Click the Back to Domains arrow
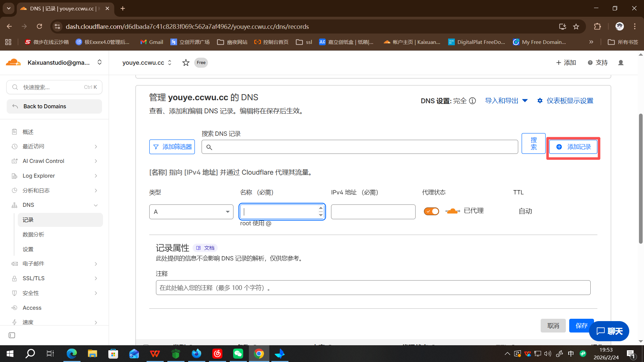This screenshot has width=644, height=362. (x=15, y=106)
